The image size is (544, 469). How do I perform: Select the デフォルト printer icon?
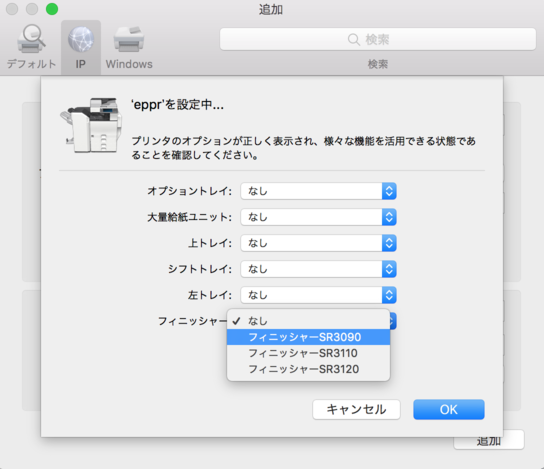pos(32,39)
